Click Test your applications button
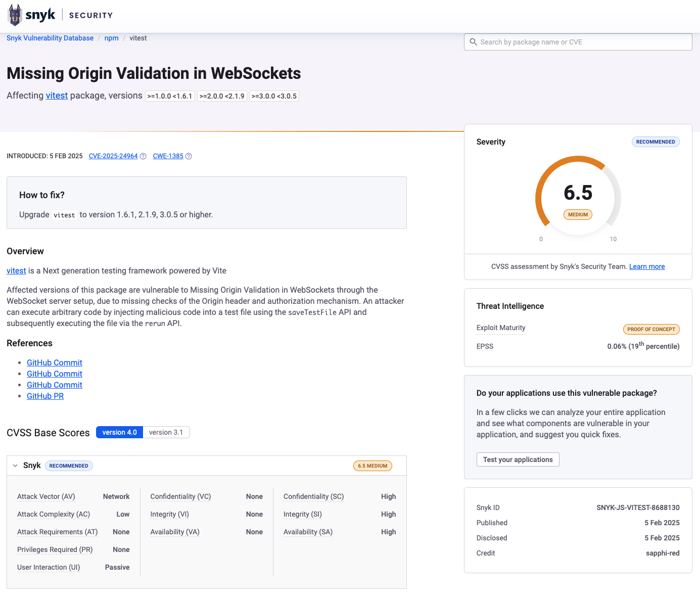This screenshot has width=700, height=599. click(x=518, y=459)
